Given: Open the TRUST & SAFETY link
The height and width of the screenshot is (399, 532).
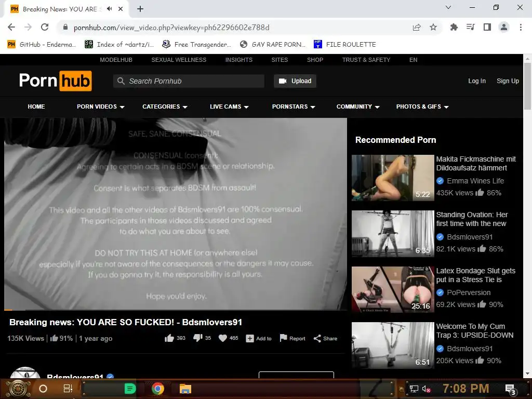Looking at the screenshot, I should coord(366,60).
